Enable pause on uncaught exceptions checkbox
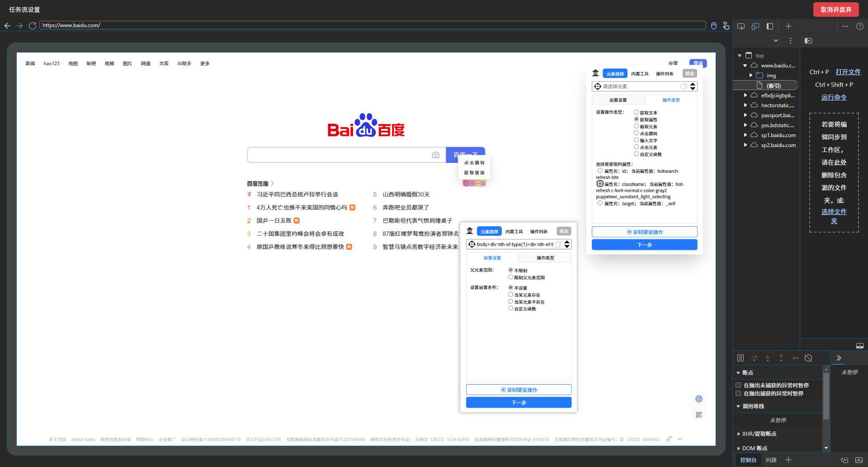The image size is (868, 467). pos(738,385)
